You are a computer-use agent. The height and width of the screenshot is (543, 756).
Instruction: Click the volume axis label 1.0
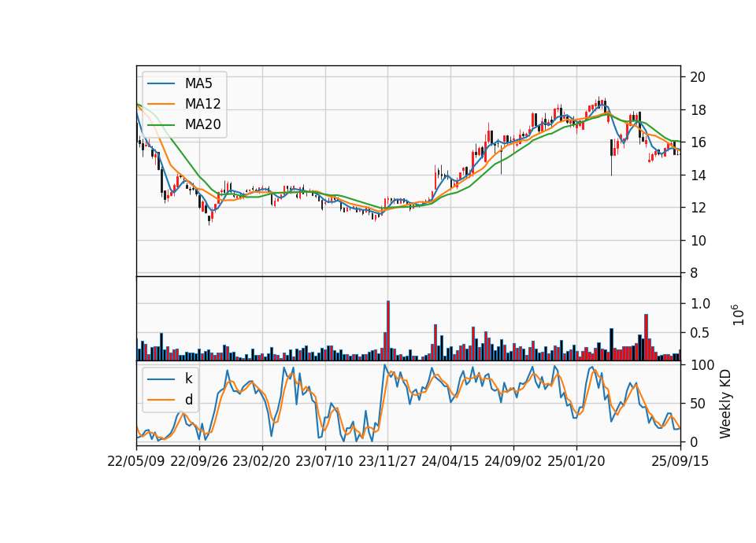click(700, 304)
